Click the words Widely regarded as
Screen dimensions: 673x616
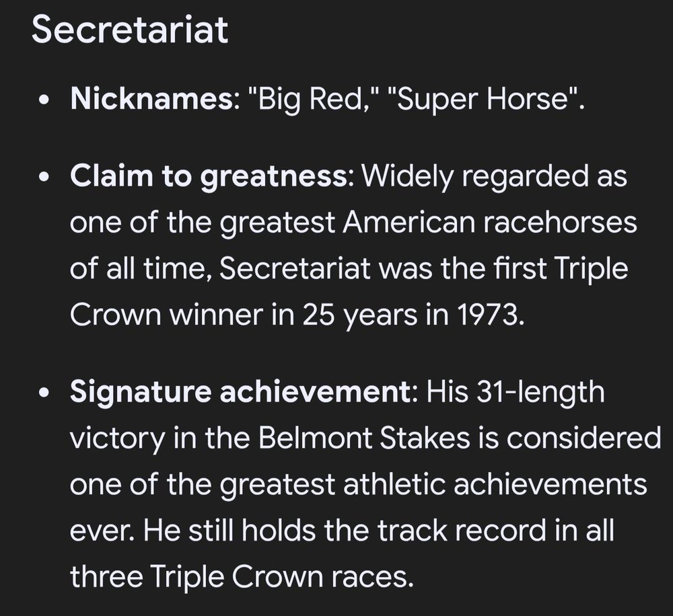click(x=495, y=177)
